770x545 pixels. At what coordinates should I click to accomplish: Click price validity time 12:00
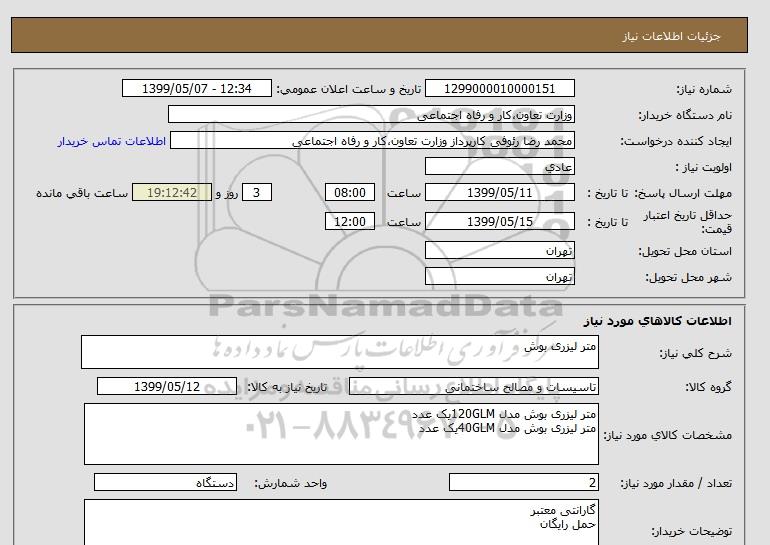coord(350,221)
